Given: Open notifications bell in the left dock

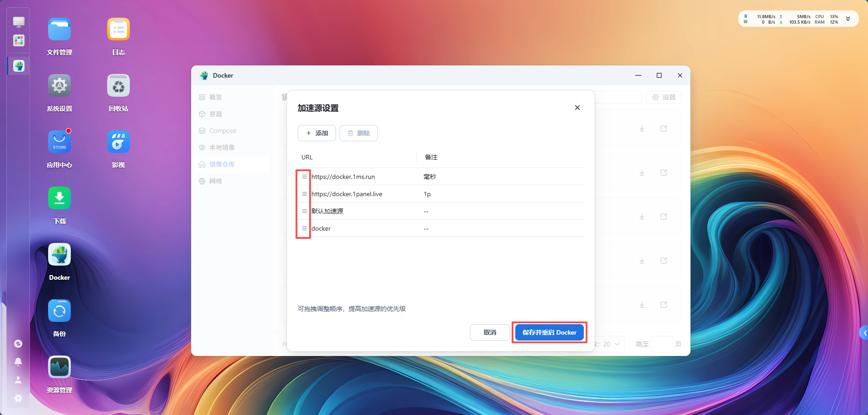Looking at the screenshot, I should 18,362.
